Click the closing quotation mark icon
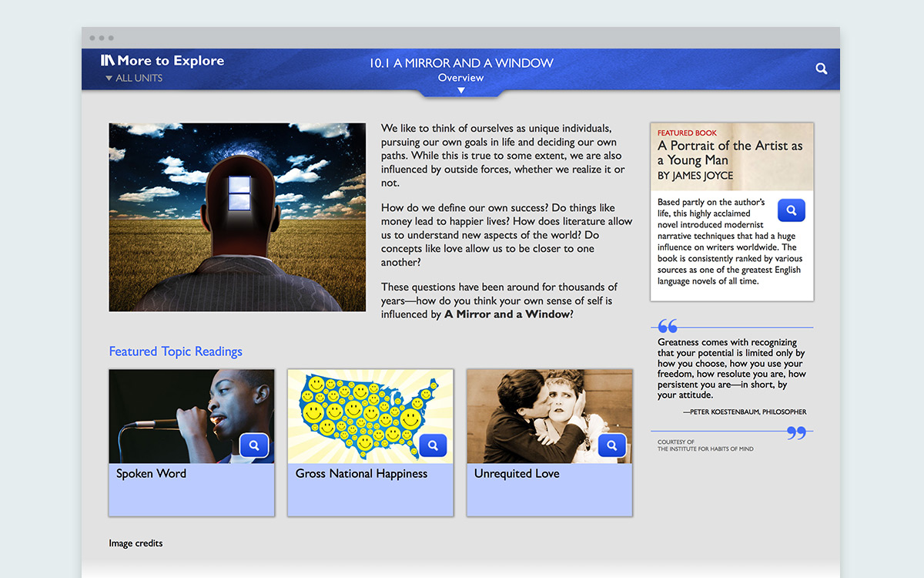This screenshot has height=578, width=924. 796,433
